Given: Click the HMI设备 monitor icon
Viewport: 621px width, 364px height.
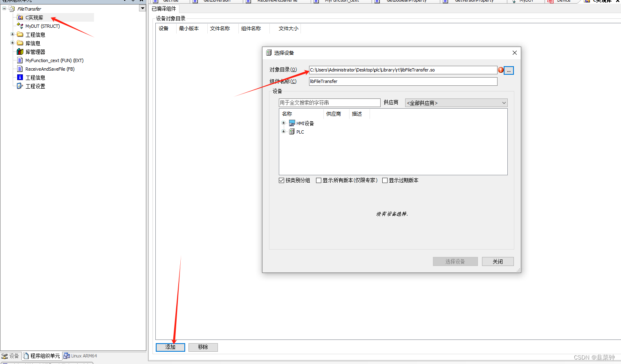Looking at the screenshot, I should 292,123.
